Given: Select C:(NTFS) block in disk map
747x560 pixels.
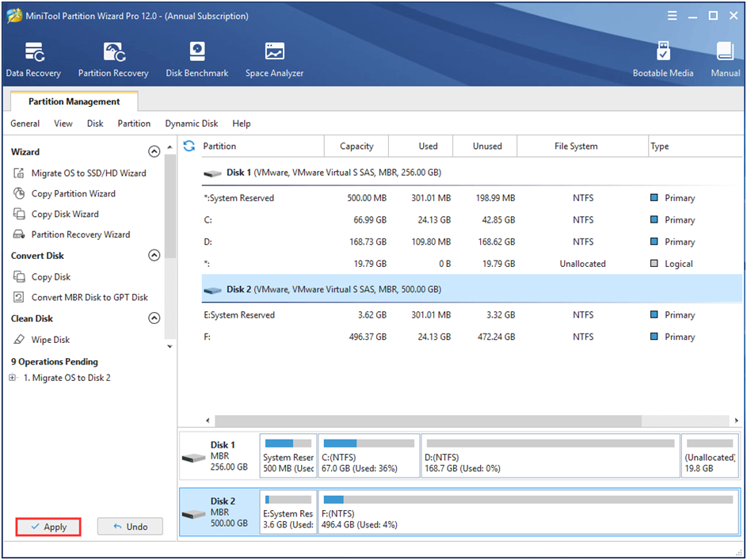Looking at the screenshot, I should click(x=368, y=455).
